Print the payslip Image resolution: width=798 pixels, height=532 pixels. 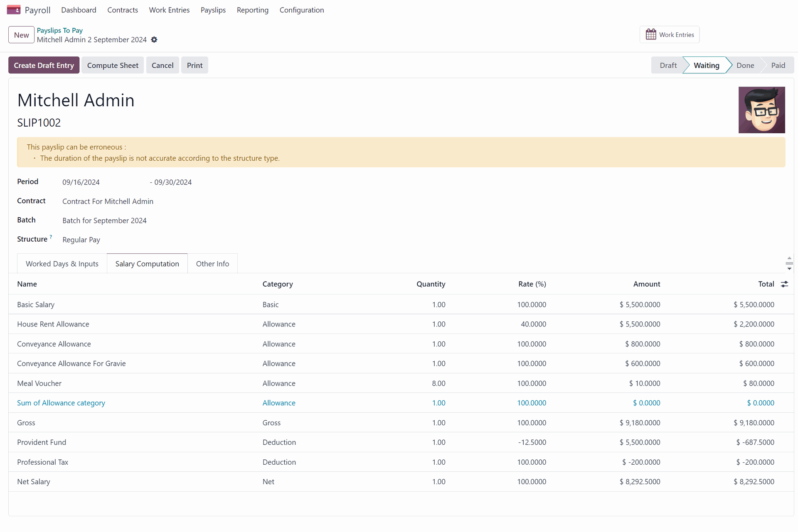coord(195,65)
